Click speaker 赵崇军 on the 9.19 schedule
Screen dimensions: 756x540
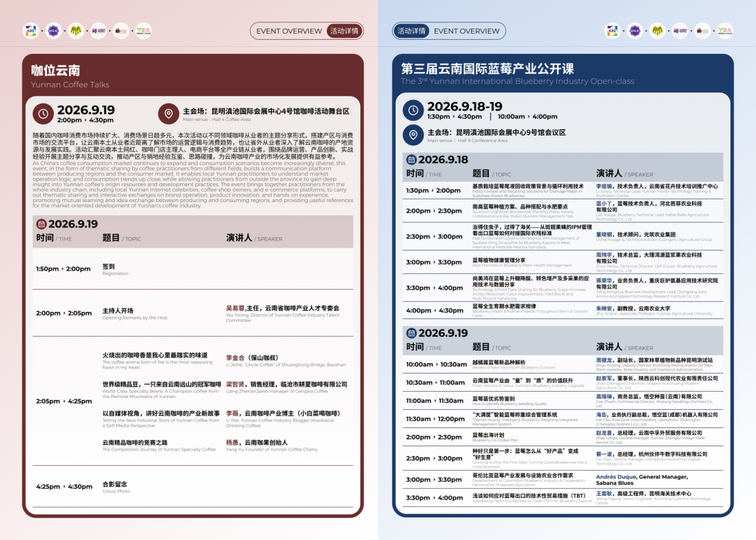tap(657, 383)
